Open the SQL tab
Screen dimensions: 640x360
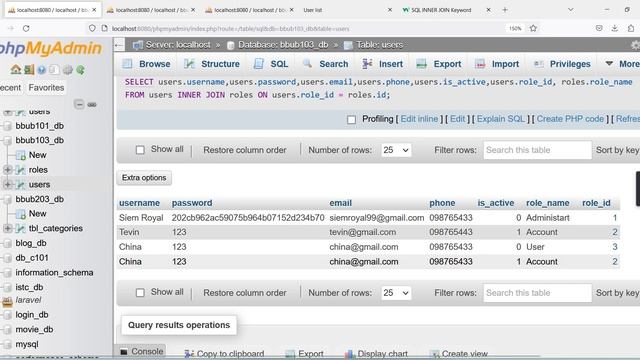[x=271, y=64]
